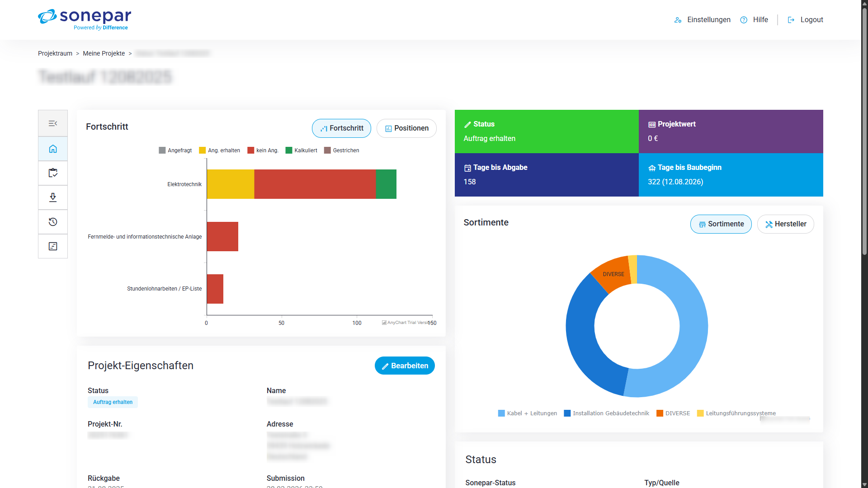
Task: Click the Logout arrow icon
Action: tap(791, 20)
